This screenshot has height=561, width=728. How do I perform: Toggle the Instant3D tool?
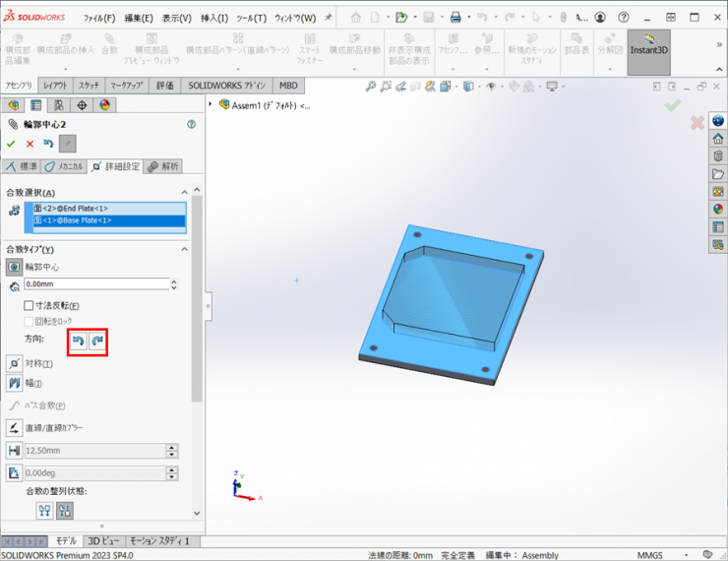click(648, 49)
